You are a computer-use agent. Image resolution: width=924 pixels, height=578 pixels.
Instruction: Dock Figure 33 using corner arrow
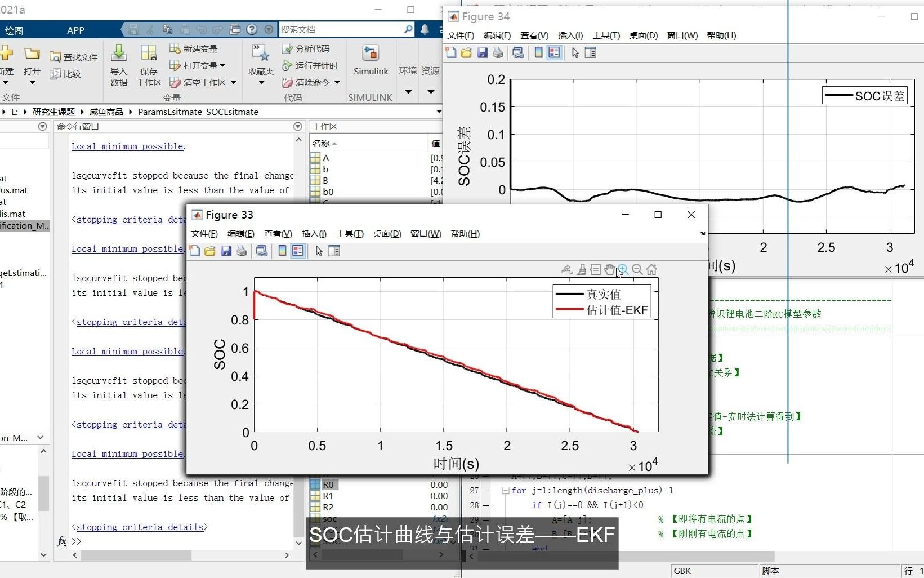702,233
